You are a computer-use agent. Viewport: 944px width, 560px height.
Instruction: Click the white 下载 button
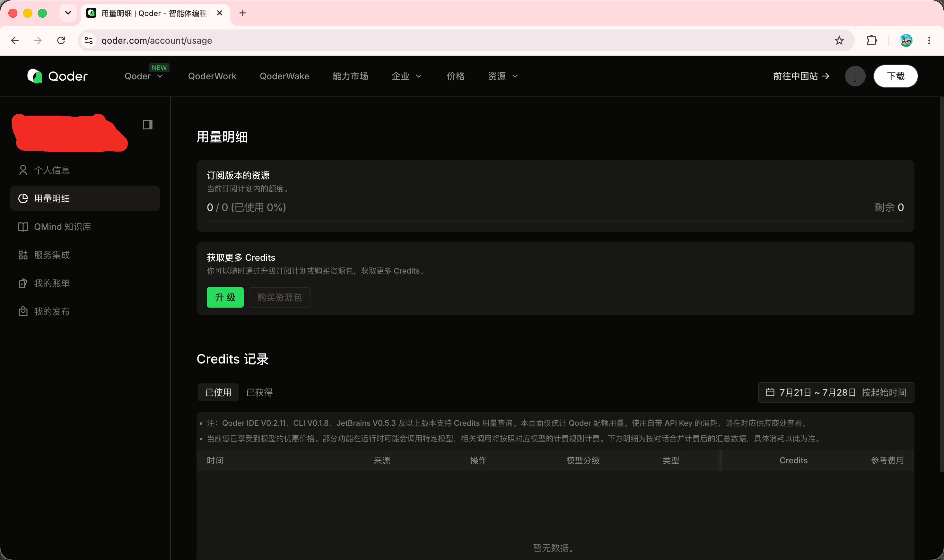tap(896, 76)
